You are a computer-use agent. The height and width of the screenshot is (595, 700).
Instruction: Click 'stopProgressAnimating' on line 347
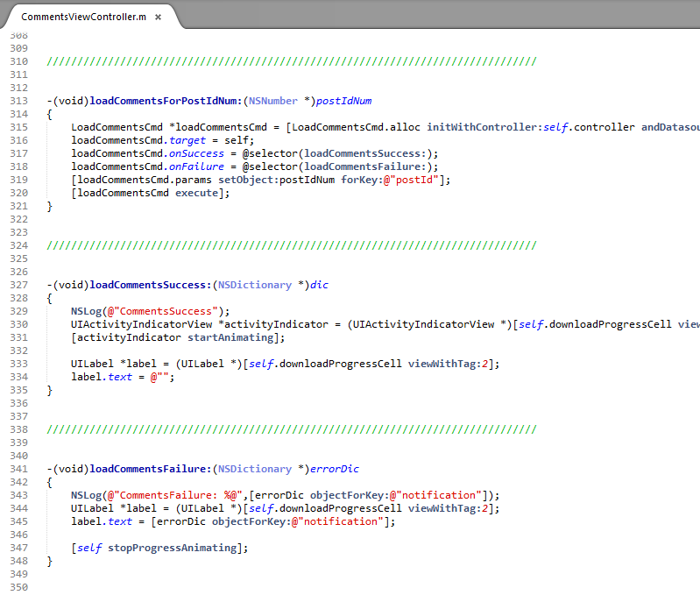(173, 548)
